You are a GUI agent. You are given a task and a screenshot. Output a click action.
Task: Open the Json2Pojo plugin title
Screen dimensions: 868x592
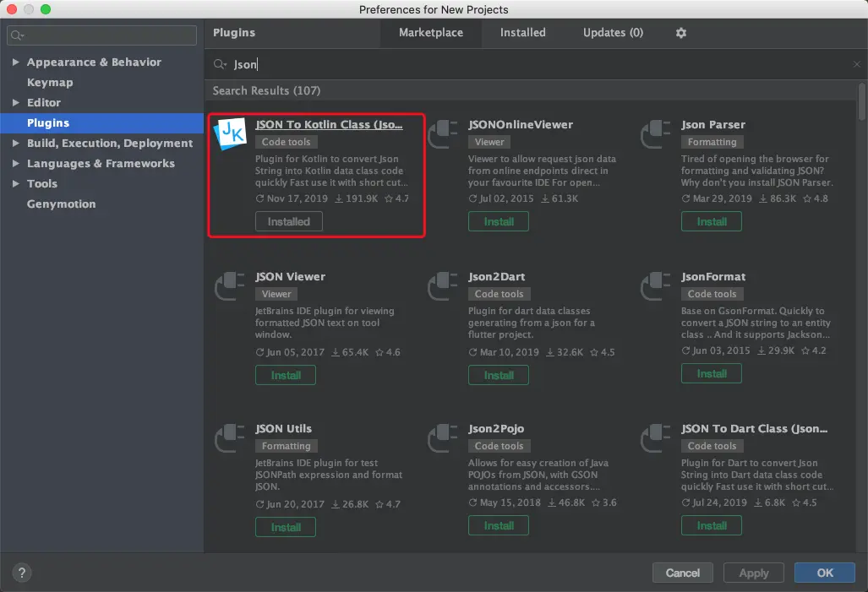coord(496,429)
